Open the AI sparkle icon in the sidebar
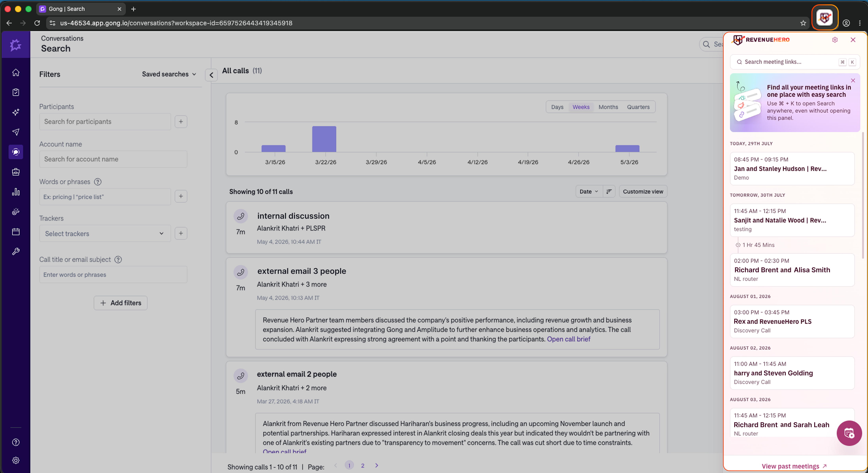This screenshot has width=868, height=473. click(x=15, y=112)
